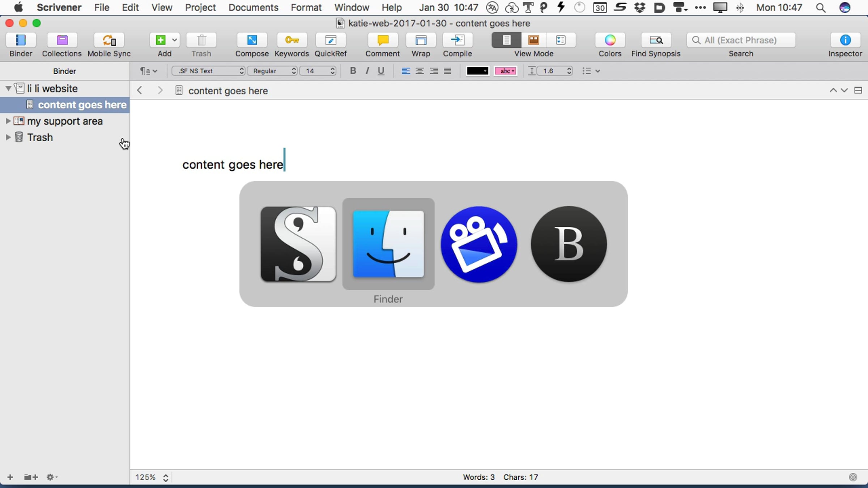This screenshot has width=868, height=488.
Task: Select Finder in the app switcher
Action: point(388,244)
